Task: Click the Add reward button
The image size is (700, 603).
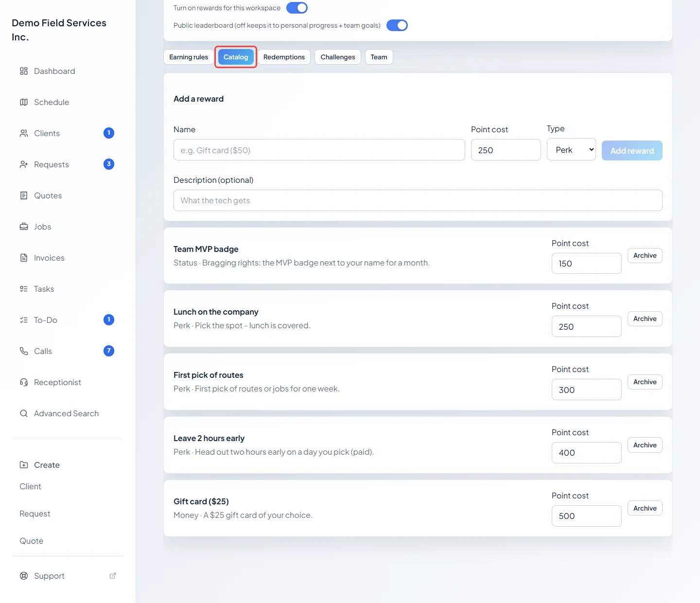Action: tap(632, 151)
